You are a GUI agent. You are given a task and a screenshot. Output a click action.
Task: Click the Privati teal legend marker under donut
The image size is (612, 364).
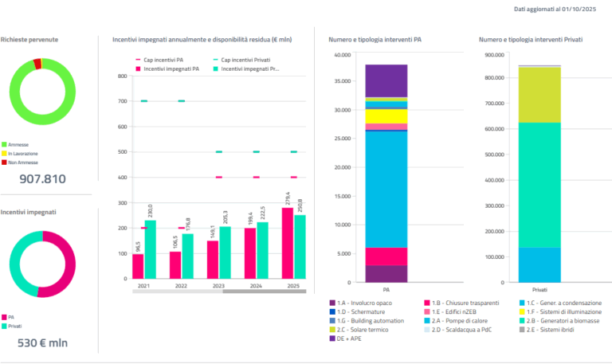3,325
